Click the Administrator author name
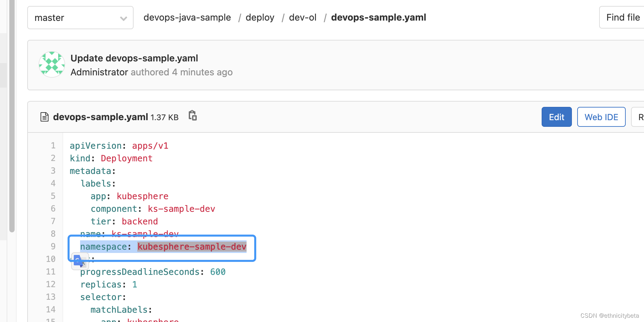The image size is (644, 322). 99,72
